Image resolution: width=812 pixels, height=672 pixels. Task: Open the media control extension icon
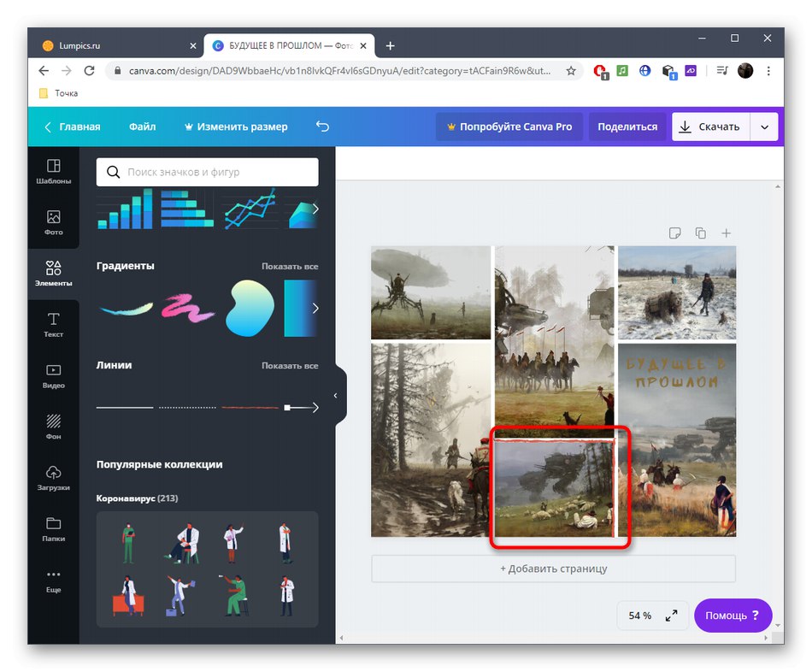(721, 70)
